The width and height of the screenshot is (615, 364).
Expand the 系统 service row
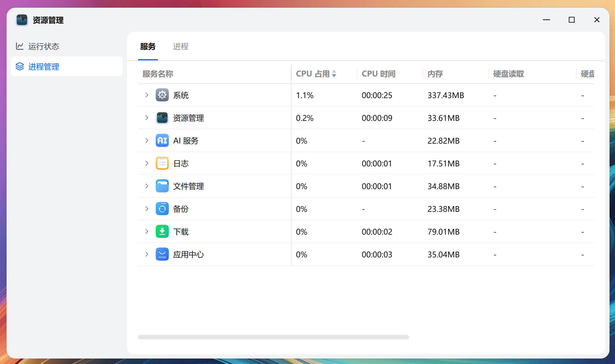[147, 95]
